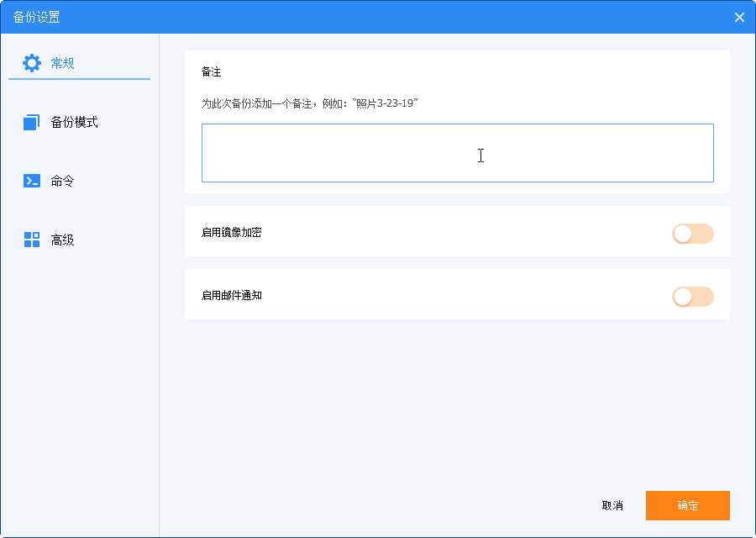Click the 备份模式 stacked squares icon
The width and height of the screenshot is (756, 538).
[x=31, y=122]
